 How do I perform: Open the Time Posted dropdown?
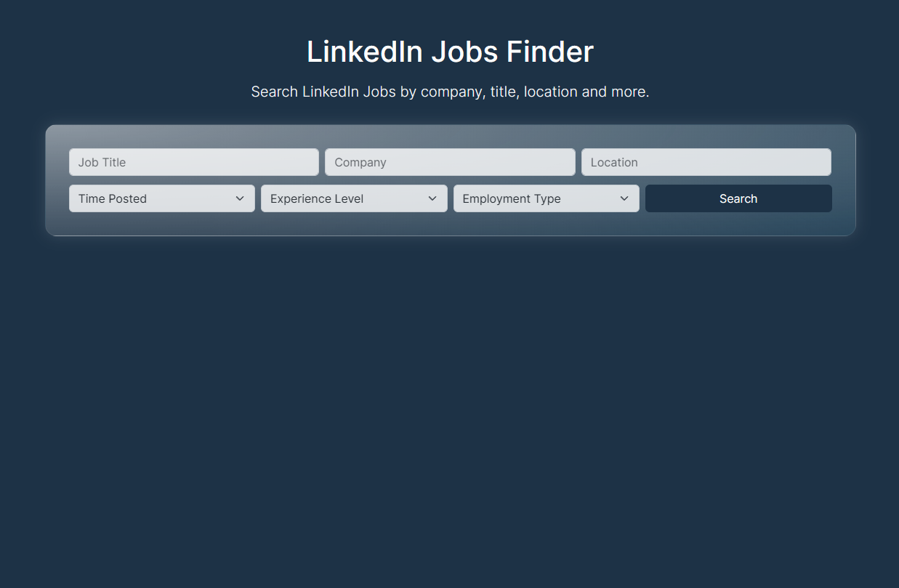click(162, 198)
